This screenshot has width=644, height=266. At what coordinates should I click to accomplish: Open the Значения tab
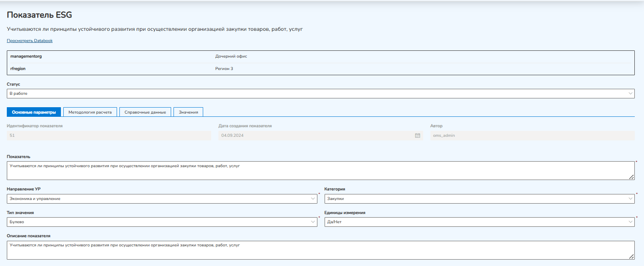[188, 112]
